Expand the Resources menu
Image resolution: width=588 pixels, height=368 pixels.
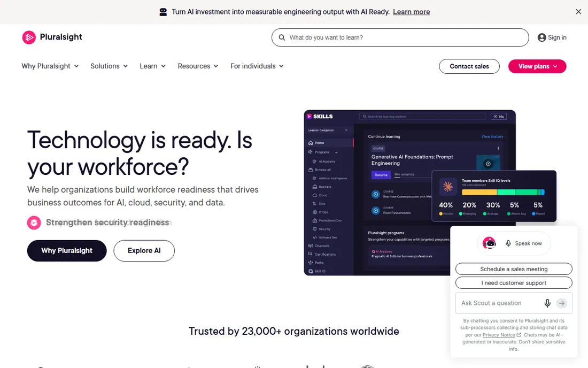click(x=198, y=66)
